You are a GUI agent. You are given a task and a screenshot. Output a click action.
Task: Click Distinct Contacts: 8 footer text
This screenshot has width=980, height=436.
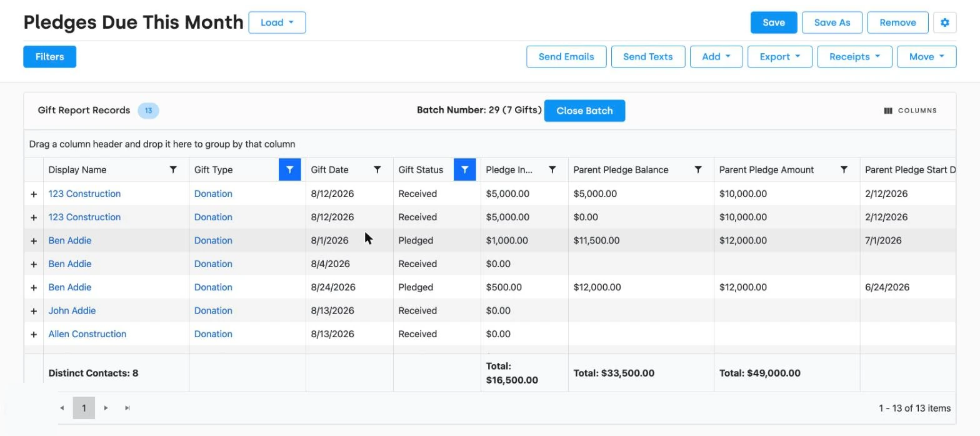(93, 373)
